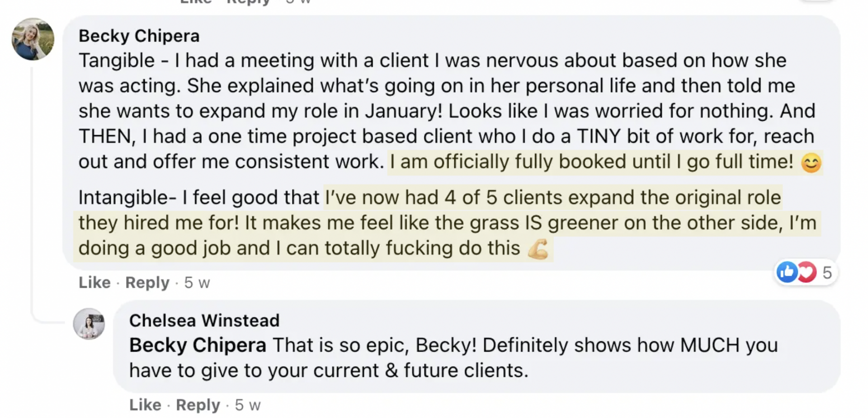Screen dimensions: 868x418
Task: Click the Chelsea Winstead author name
Action: pos(204,321)
